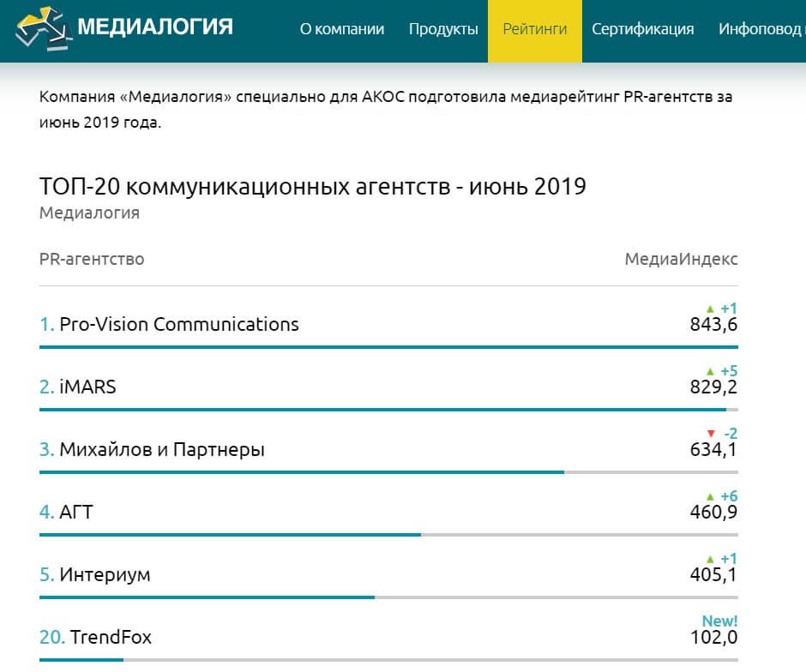Click the АГТ progress bar

pyautogui.click(x=388, y=535)
